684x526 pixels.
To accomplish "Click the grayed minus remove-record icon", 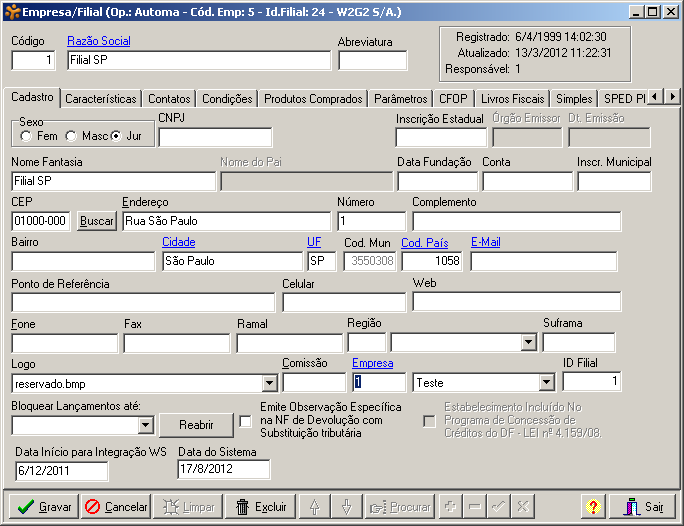I will [475, 506].
